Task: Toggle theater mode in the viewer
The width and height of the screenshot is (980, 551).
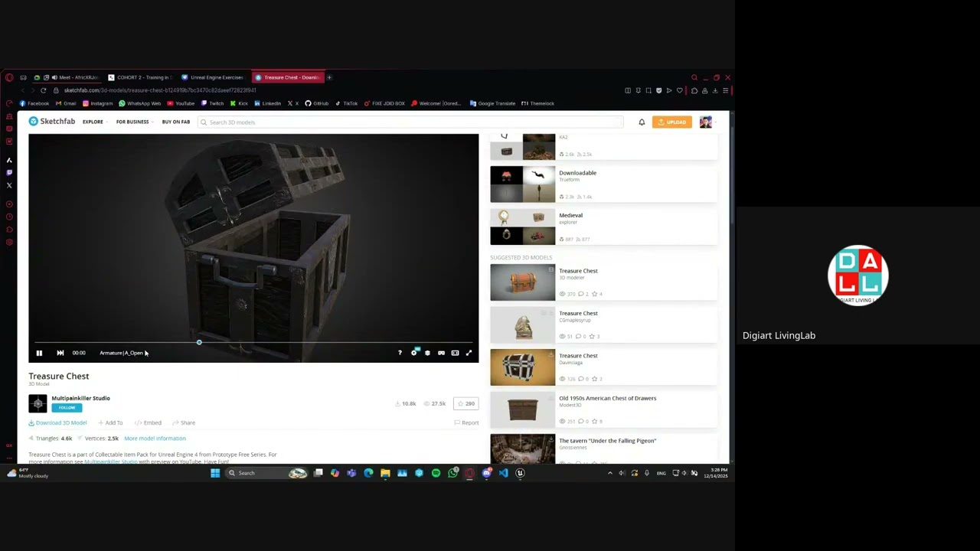Action: click(455, 353)
